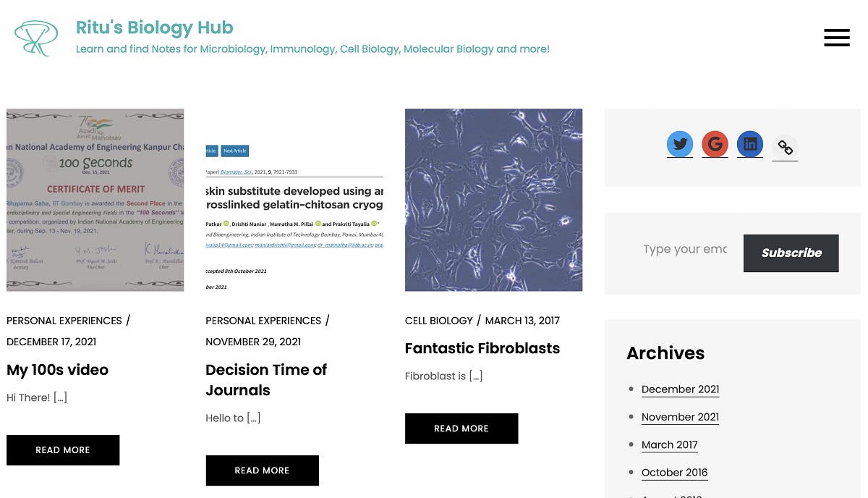
Task: Open the hamburger menu icon
Action: pyautogui.click(x=837, y=38)
